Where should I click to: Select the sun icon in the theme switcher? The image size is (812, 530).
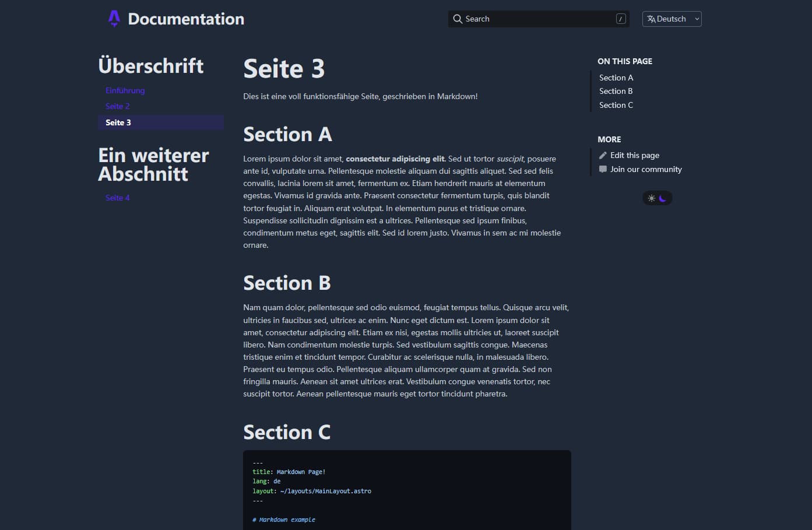pyautogui.click(x=651, y=198)
